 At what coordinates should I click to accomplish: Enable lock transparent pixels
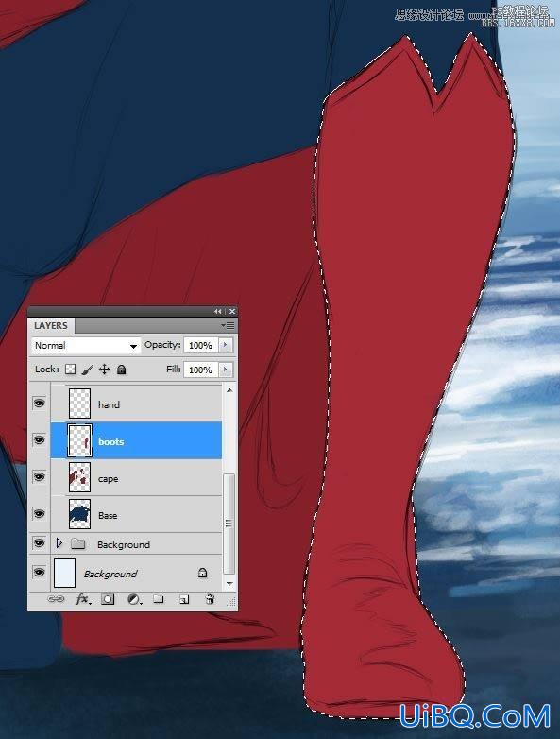click(x=70, y=369)
